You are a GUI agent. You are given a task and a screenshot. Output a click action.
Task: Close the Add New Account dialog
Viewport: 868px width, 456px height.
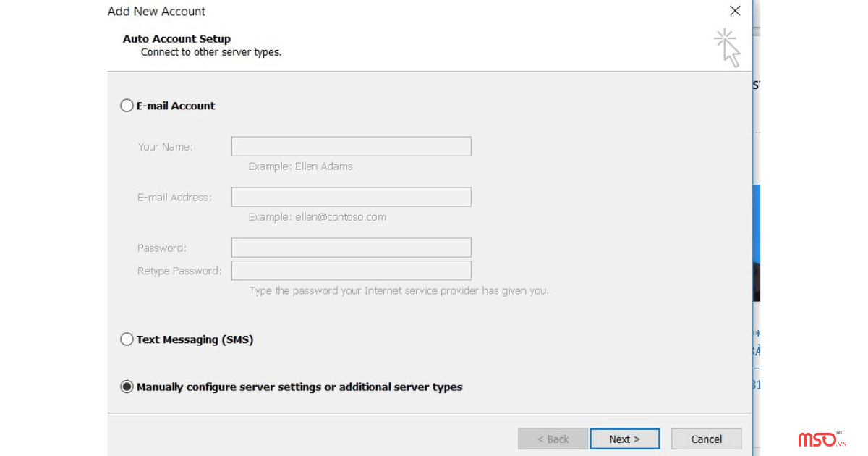coord(735,11)
